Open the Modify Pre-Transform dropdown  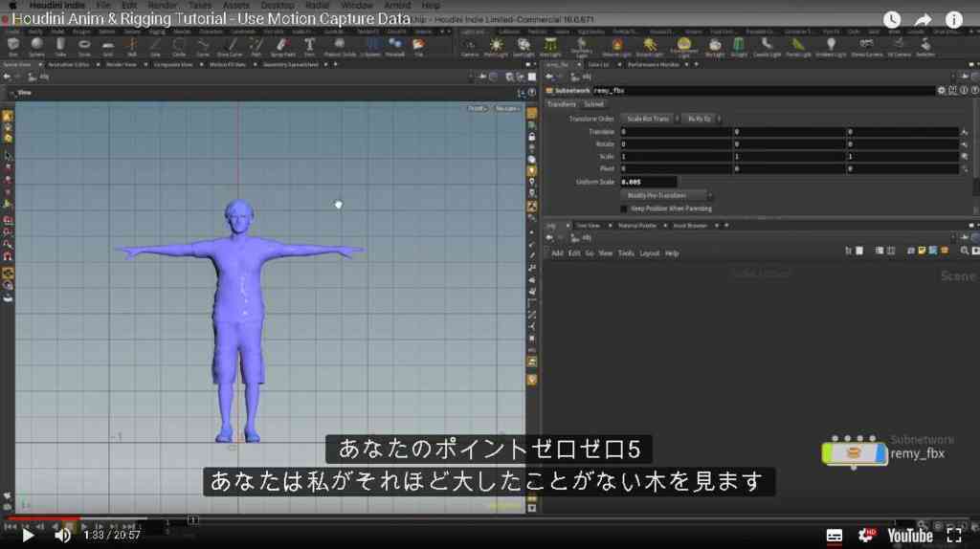(666, 195)
